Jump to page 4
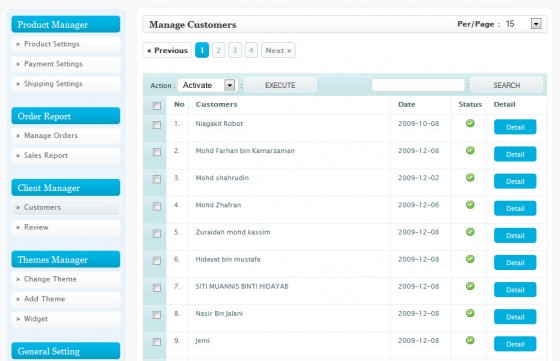Image resolution: width=560 pixels, height=361 pixels. click(x=251, y=50)
